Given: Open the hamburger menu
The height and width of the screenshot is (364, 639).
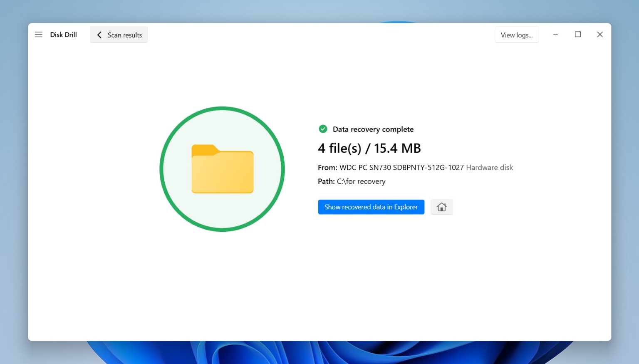Looking at the screenshot, I should pos(38,35).
